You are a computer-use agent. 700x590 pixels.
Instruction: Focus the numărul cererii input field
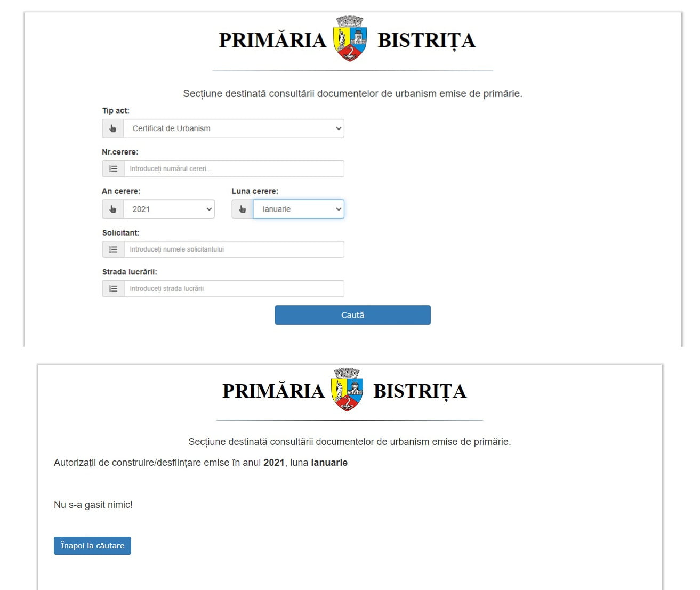(234, 169)
